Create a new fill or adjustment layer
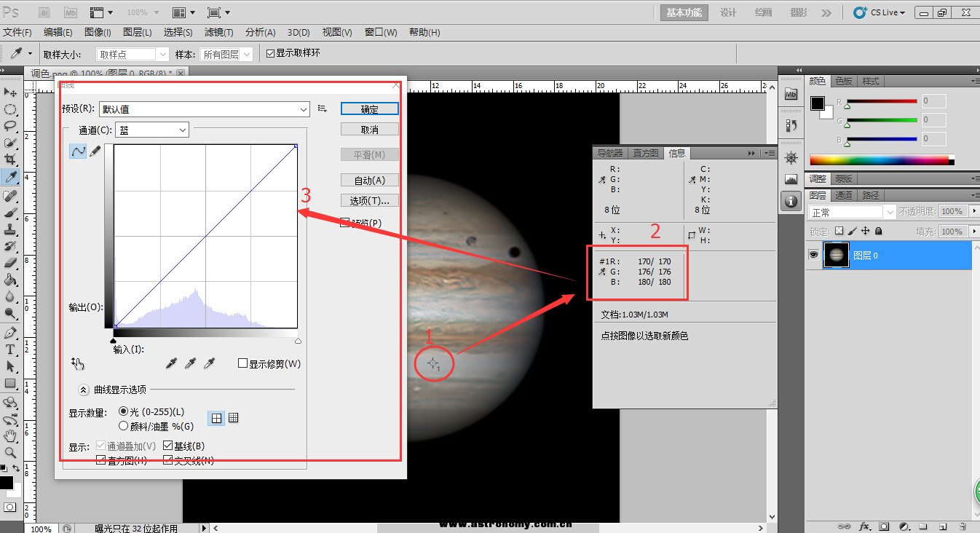980x533 pixels. click(904, 526)
